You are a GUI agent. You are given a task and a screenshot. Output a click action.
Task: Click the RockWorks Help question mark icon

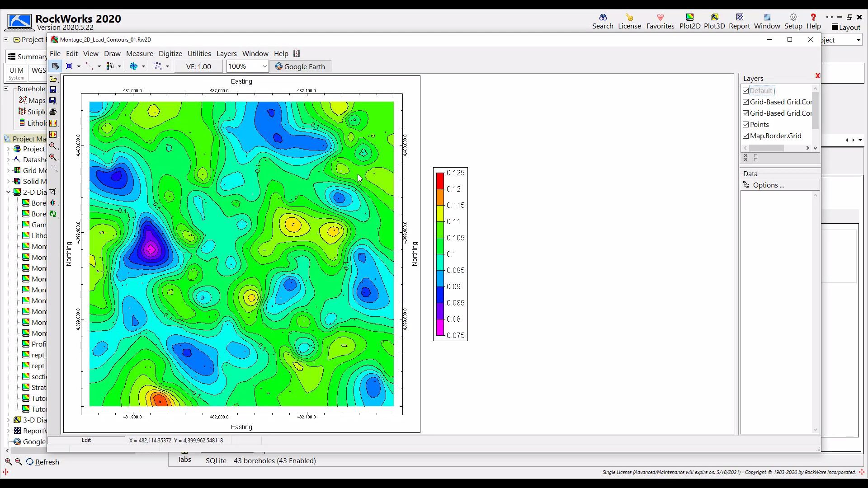point(813,21)
